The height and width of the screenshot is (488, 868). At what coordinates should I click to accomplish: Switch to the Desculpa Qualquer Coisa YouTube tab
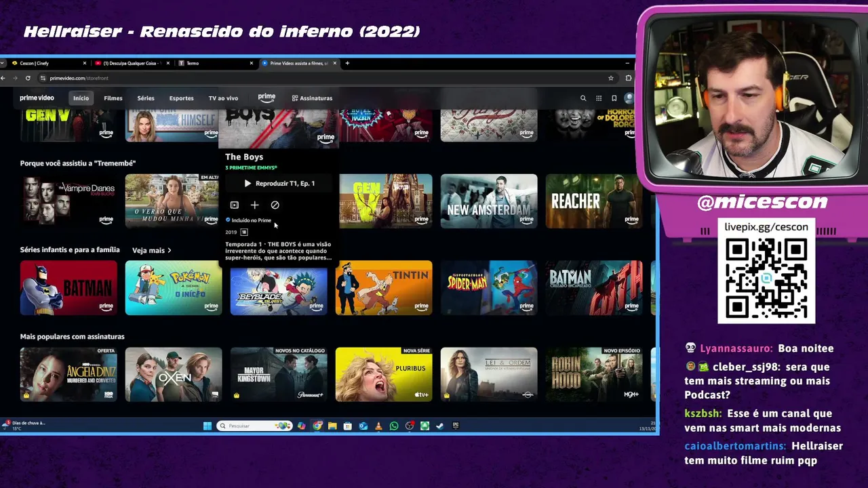132,63
